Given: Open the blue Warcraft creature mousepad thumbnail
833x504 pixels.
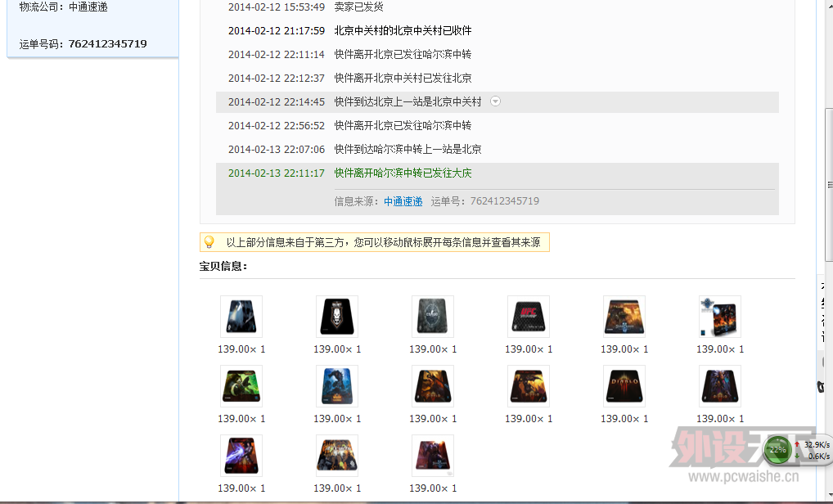Looking at the screenshot, I should [337, 386].
